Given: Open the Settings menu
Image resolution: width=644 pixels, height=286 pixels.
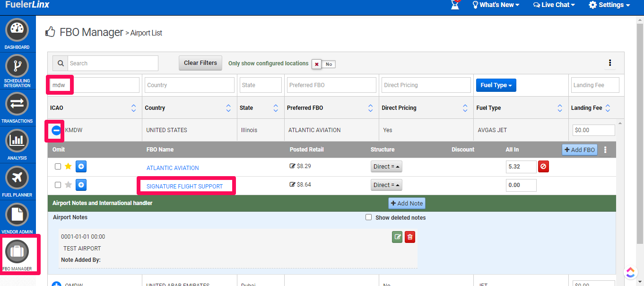Looking at the screenshot, I should (x=609, y=5).
